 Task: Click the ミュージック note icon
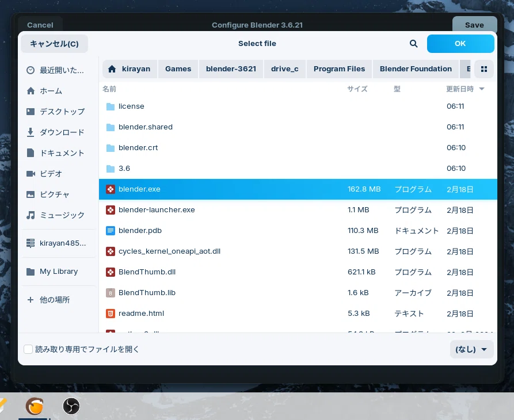31,215
